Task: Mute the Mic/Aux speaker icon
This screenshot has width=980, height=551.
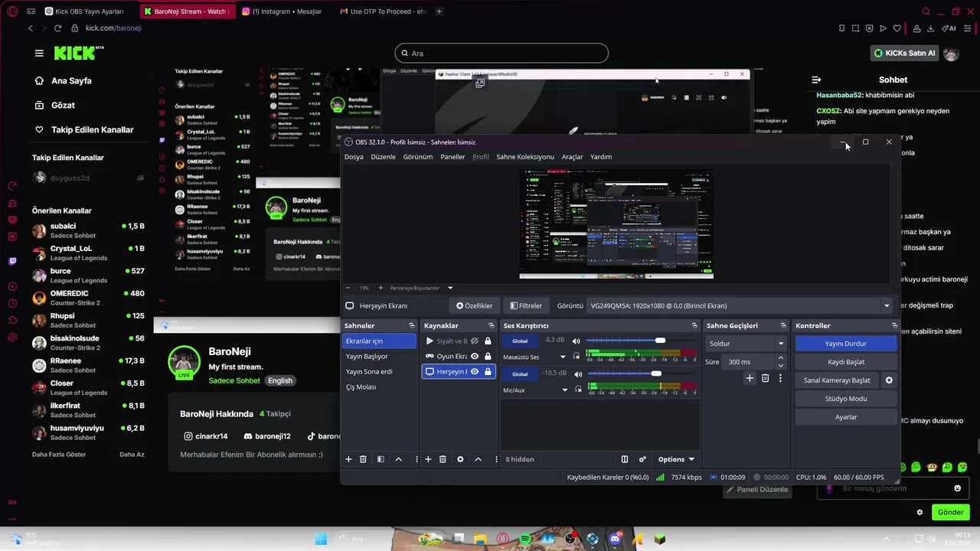Action: coord(577,373)
